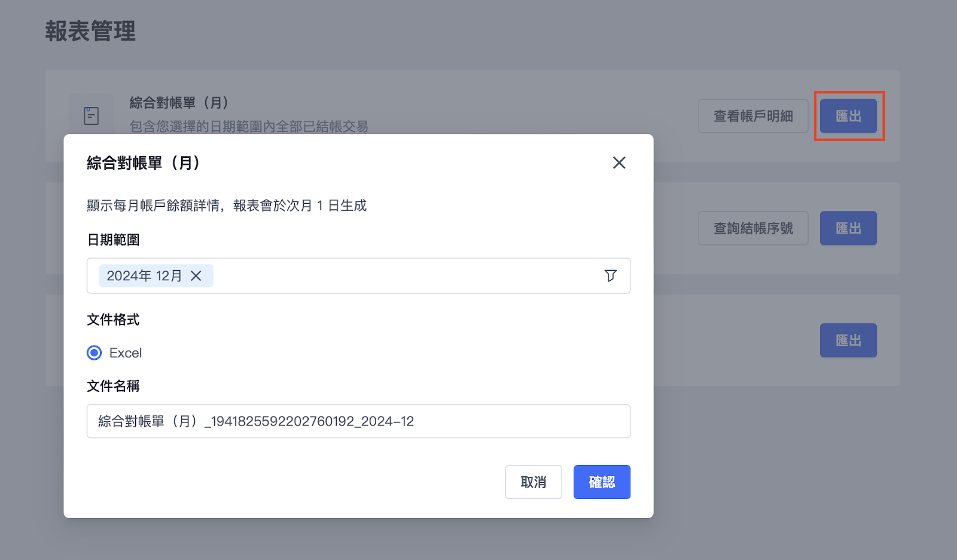The height and width of the screenshot is (560, 957).
Task: Remove the 2024年 12月 date tag
Action: [x=196, y=276]
